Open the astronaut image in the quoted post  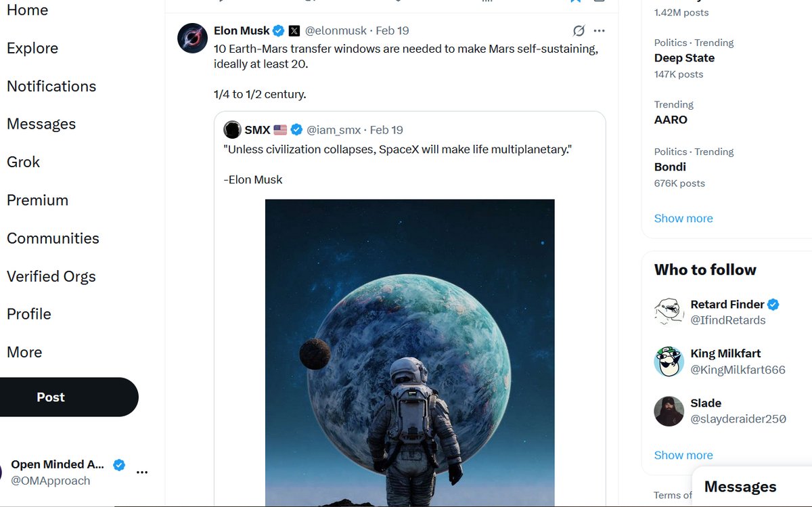coord(409,352)
